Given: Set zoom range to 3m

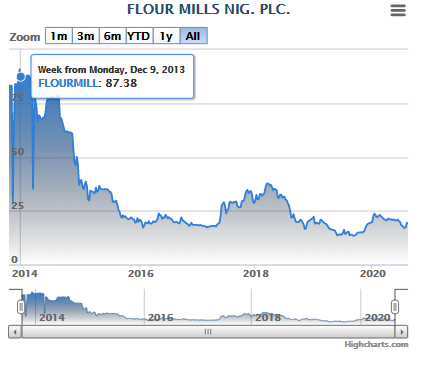Looking at the screenshot, I should tap(86, 36).
